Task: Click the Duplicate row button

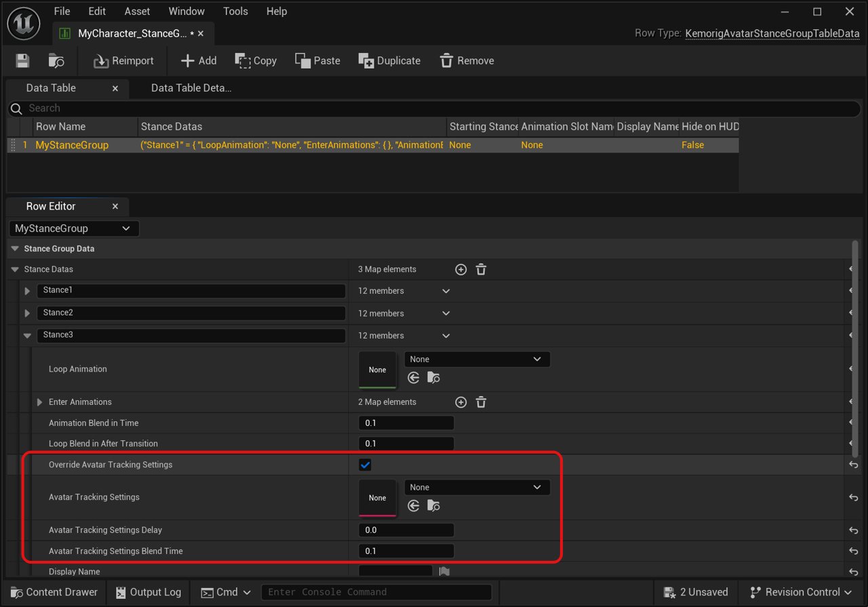Action: point(389,61)
